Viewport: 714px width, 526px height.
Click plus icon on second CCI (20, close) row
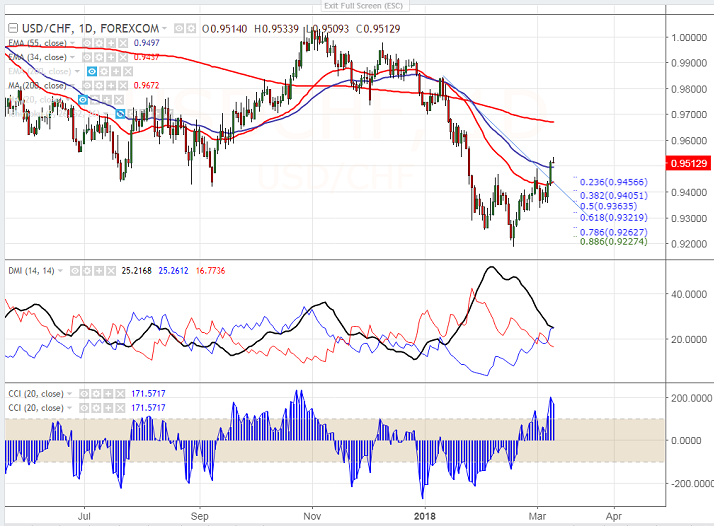click(108, 408)
